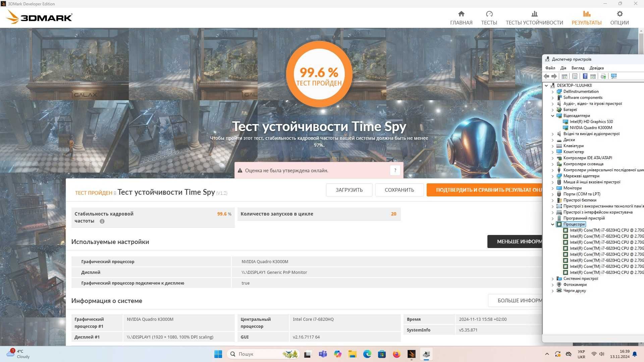
Task: Open Microsoft Store from the taskbar
Action: point(382,354)
